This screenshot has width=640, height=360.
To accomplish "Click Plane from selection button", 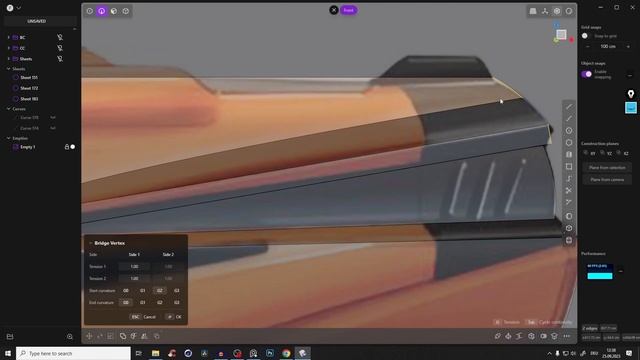I will tap(607, 168).
